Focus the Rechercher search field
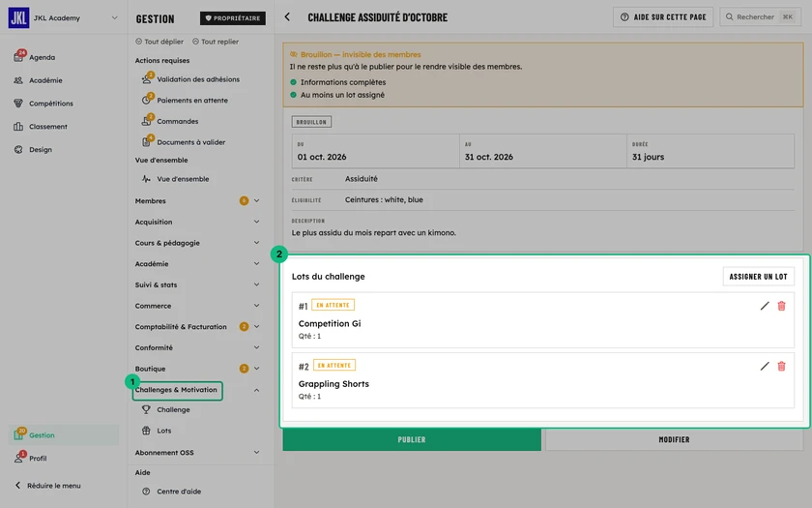Viewport: 812px width, 508px height. [760, 17]
